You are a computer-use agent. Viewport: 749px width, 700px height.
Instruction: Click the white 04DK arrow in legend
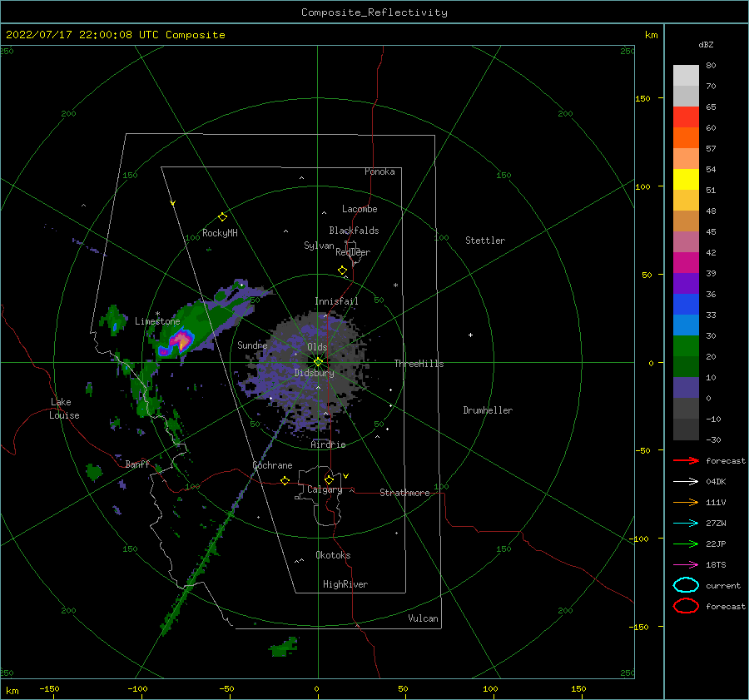[x=686, y=482]
